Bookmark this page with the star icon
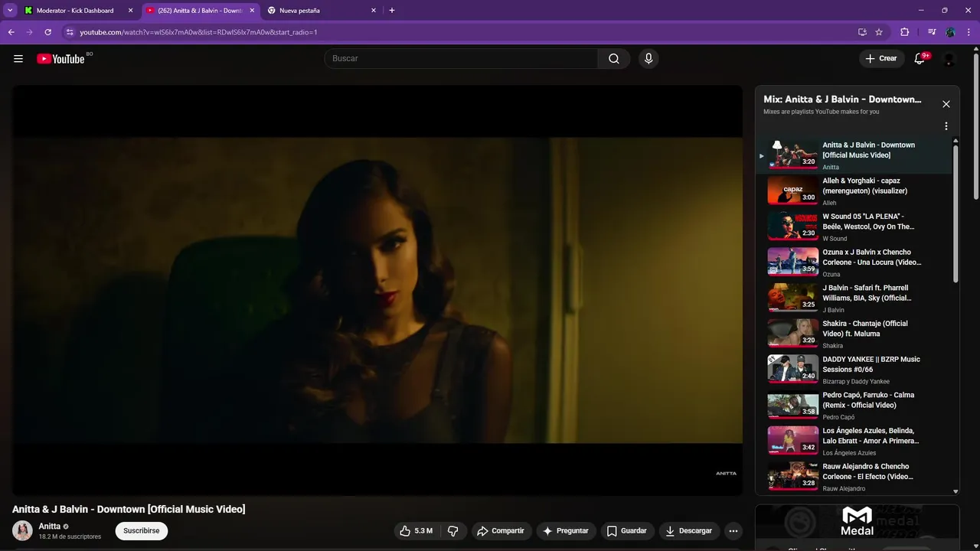The height and width of the screenshot is (551, 980). tap(879, 32)
